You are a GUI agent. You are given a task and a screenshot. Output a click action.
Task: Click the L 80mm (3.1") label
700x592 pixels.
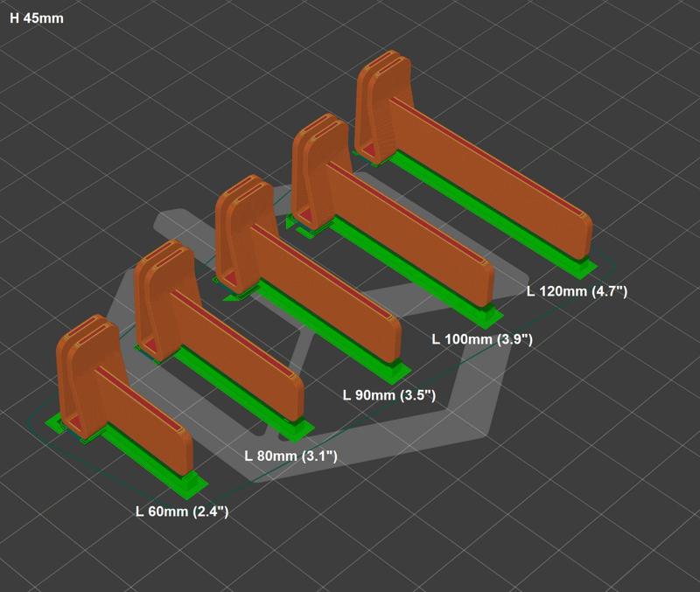(290, 455)
